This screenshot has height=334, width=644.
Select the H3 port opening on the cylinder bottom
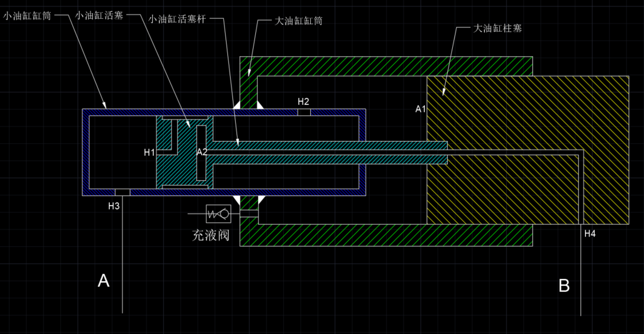point(123,192)
